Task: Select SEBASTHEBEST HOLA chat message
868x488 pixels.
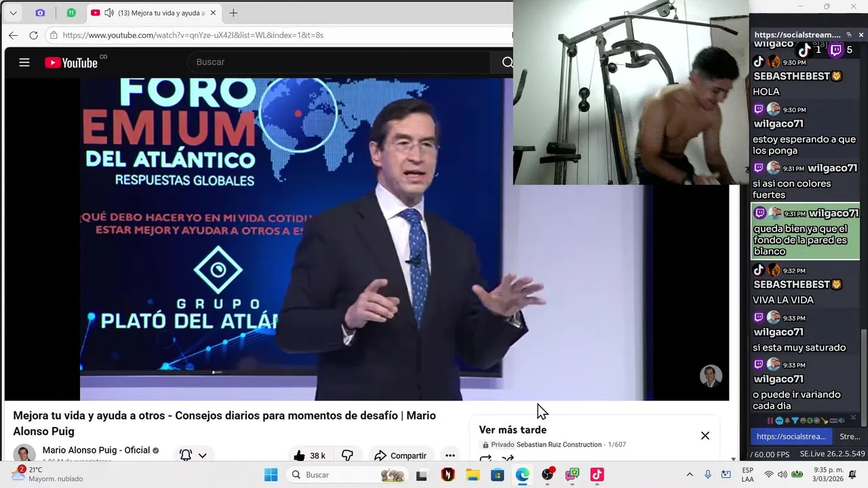Action: 805,77
